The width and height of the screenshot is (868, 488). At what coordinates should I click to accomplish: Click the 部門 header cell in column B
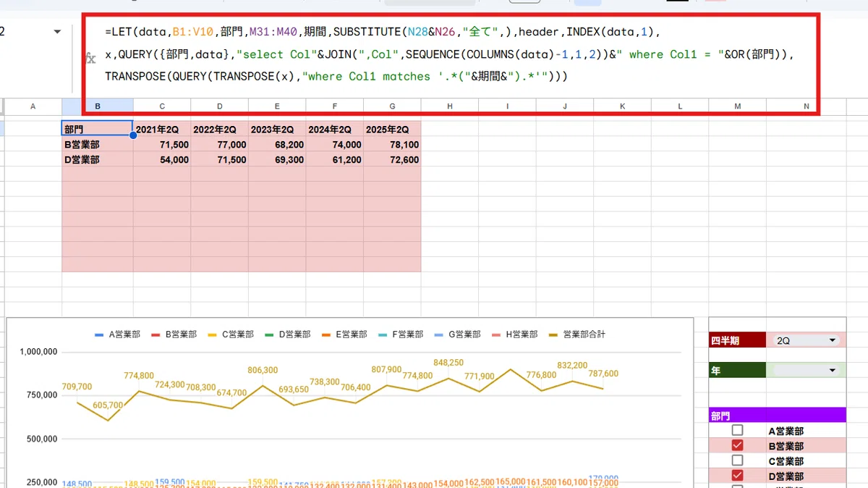pos(98,129)
